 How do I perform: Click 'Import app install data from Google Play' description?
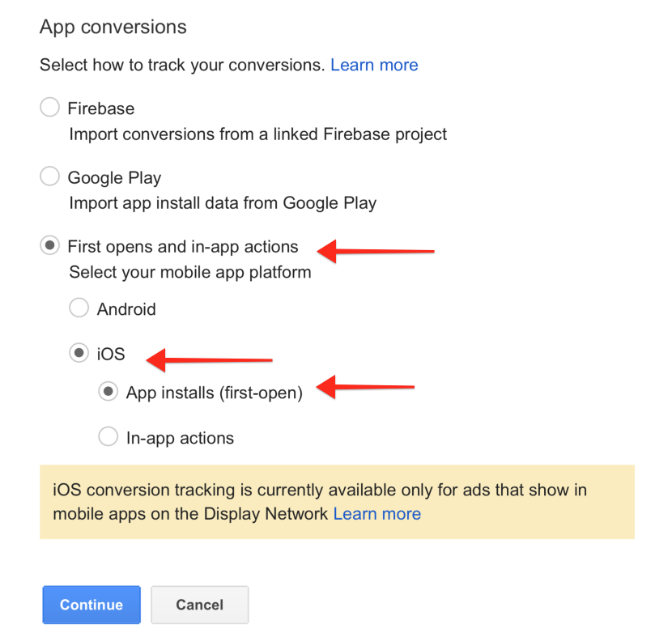223,202
